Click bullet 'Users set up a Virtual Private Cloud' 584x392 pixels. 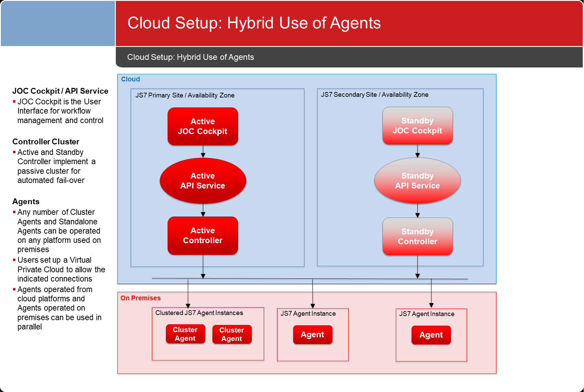59,269
